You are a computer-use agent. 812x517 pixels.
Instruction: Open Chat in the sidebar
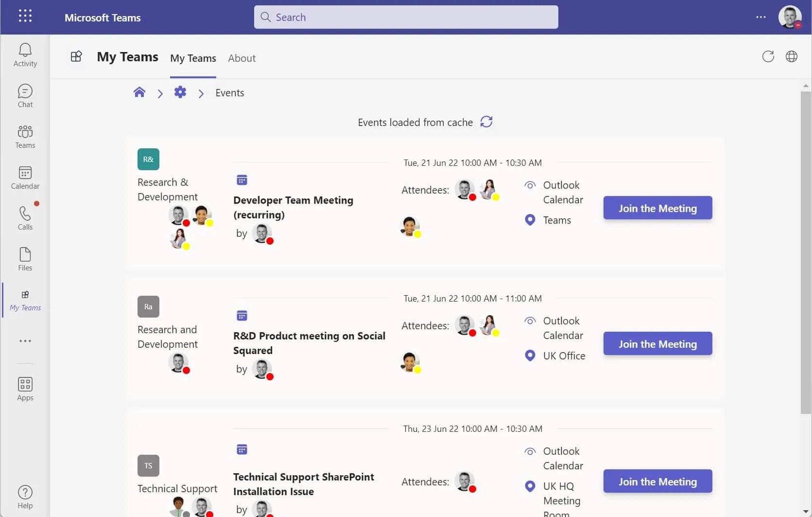click(x=25, y=96)
